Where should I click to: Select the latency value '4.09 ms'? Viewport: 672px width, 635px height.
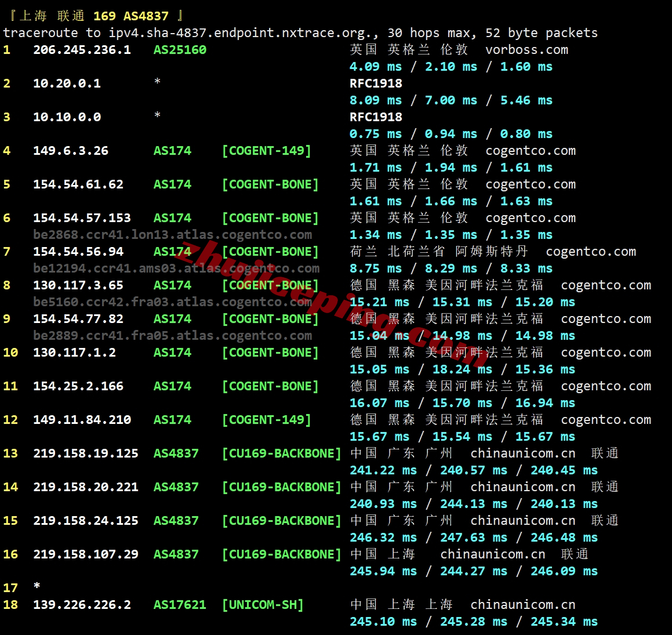coord(376,67)
